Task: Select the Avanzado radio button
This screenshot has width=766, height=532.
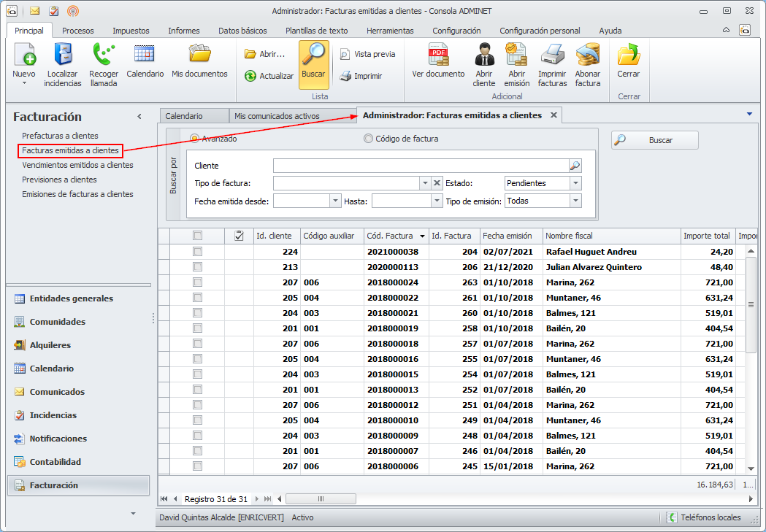Action: [194, 139]
